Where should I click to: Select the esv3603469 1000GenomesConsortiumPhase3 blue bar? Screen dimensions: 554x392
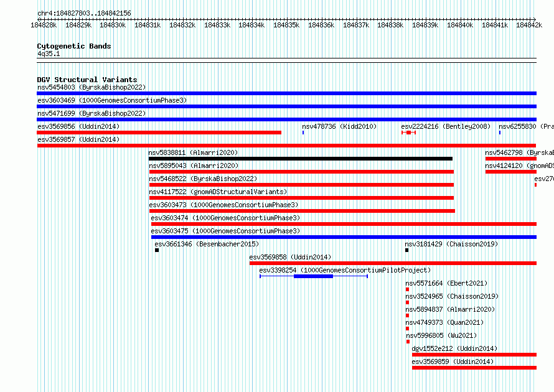click(286, 106)
